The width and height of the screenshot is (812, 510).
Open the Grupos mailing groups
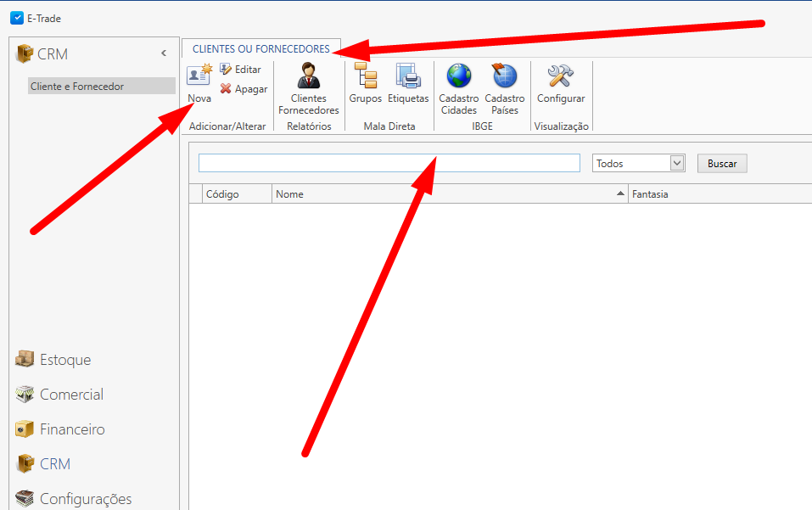click(366, 77)
